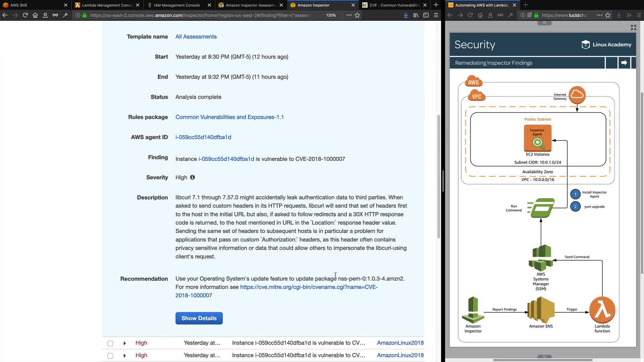Viewport: 644px width, 362px height.
Task: Click the next-slide arrow in Lucidchart
Action: pos(624,63)
